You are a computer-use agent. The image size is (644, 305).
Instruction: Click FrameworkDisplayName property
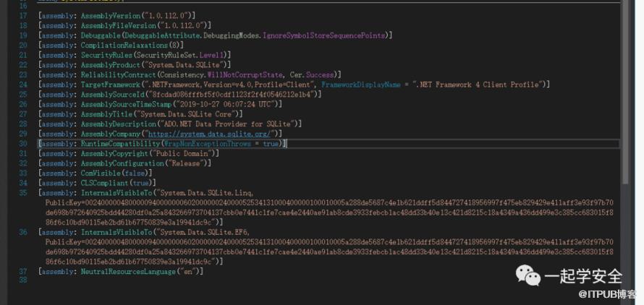(x=360, y=85)
